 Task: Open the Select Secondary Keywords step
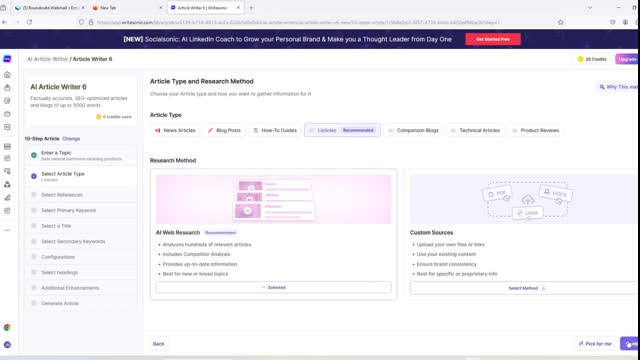[81, 241]
